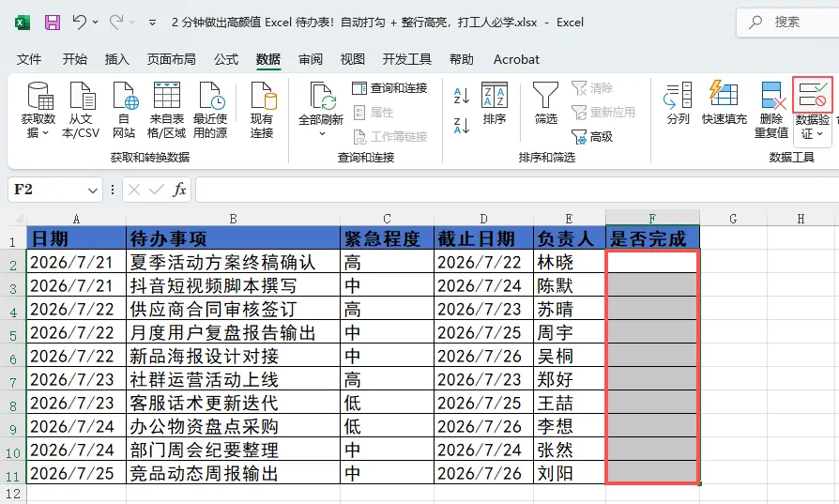Click the 全部刷新 refresh icon
839x504 pixels.
pos(321,97)
